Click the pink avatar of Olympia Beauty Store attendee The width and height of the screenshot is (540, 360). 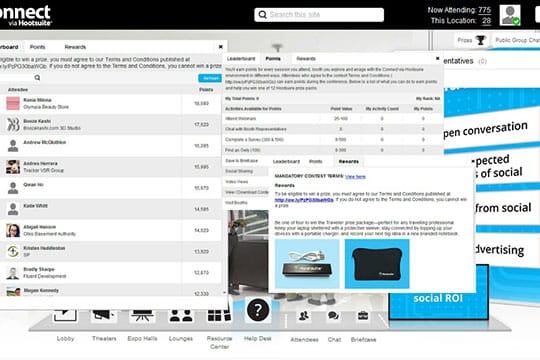point(13,103)
